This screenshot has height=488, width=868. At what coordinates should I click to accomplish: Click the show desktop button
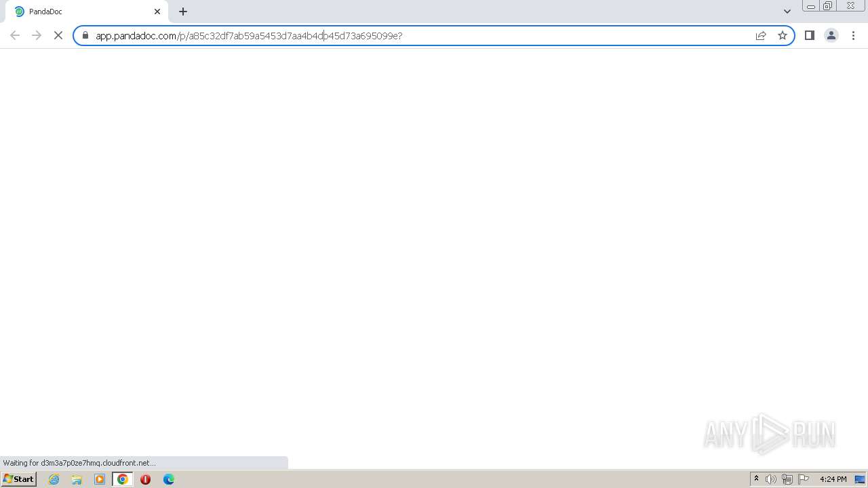pos(861,479)
